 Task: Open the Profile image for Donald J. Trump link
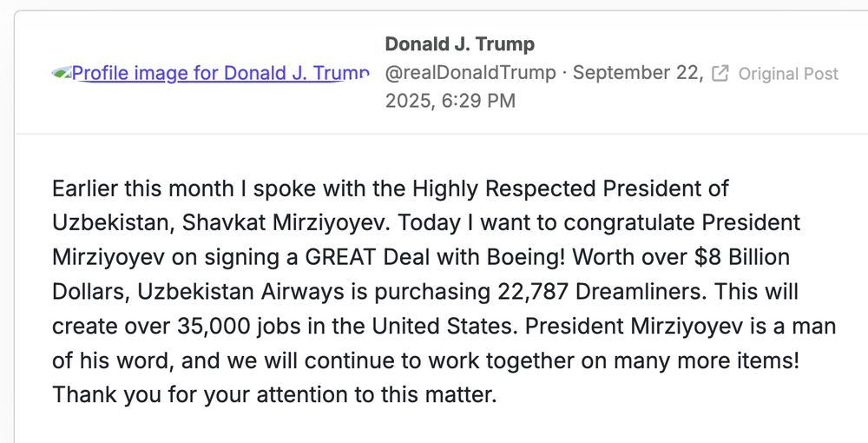pyautogui.click(x=211, y=73)
